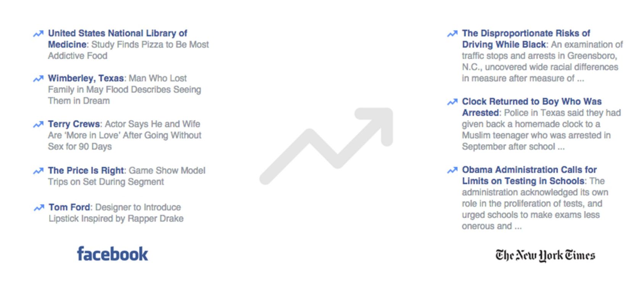
Task: Click trending arrow icon beside United States National Library
Action: [x=38, y=34]
